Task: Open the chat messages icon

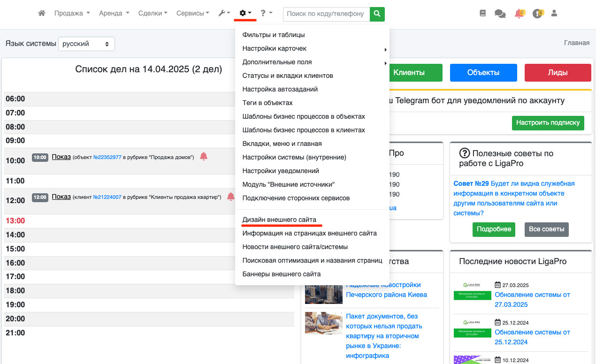Action: pos(500,14)
